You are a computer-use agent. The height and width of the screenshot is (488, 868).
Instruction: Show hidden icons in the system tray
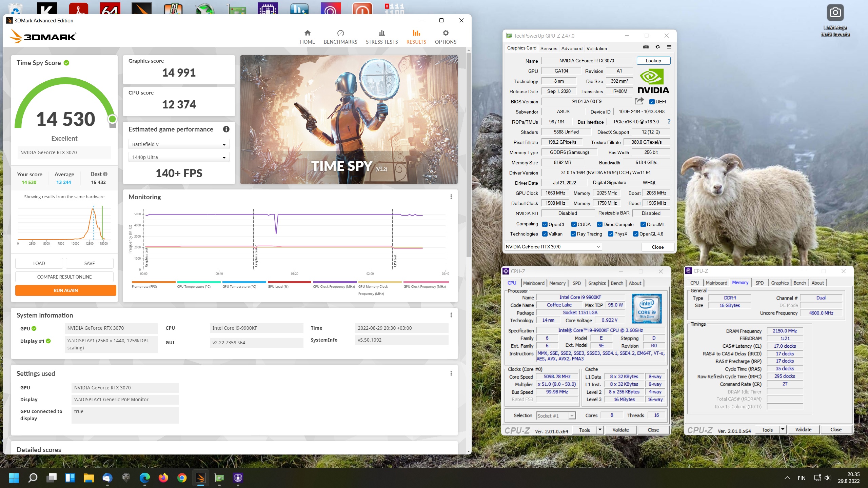point(787,478)
